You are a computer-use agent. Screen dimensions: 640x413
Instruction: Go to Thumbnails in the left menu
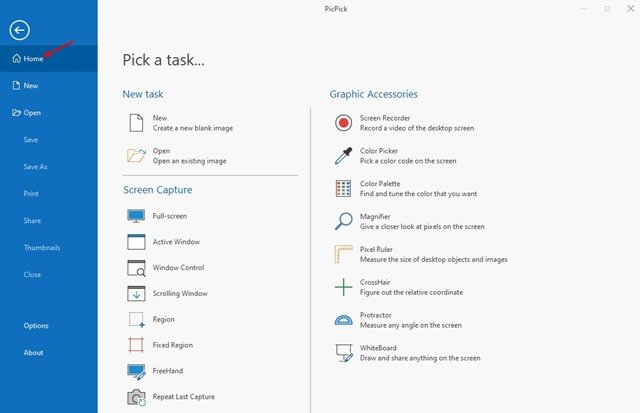42,247
